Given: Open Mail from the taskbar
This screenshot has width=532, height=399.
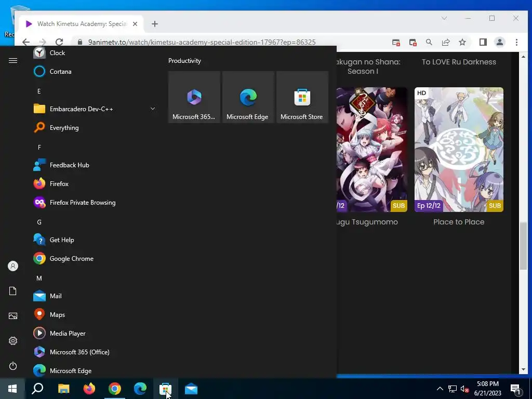Looking at the screenshot, I should (191, 389).
